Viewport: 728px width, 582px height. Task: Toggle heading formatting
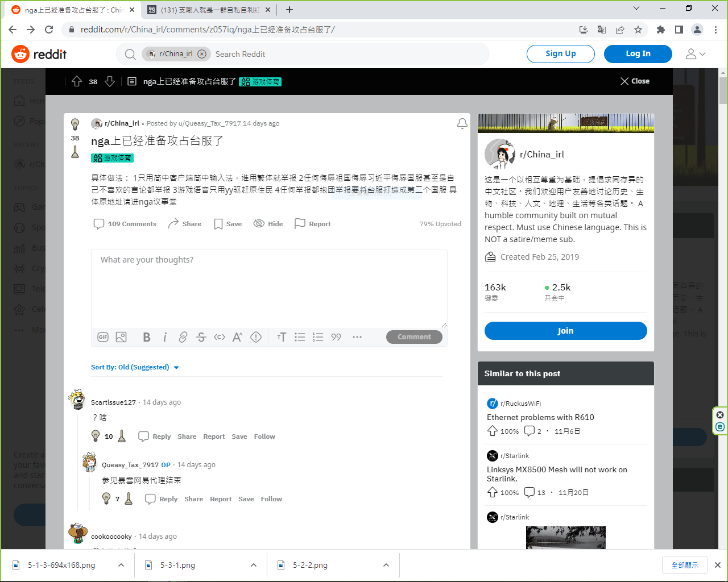click(282, 337)
